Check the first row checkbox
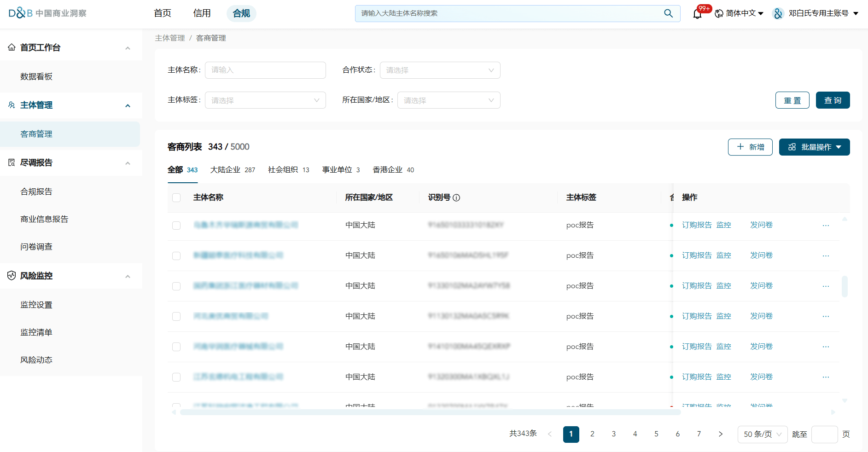Image resolution: width=868 pixels, height=452 pixels. click(x=176, y=226)
